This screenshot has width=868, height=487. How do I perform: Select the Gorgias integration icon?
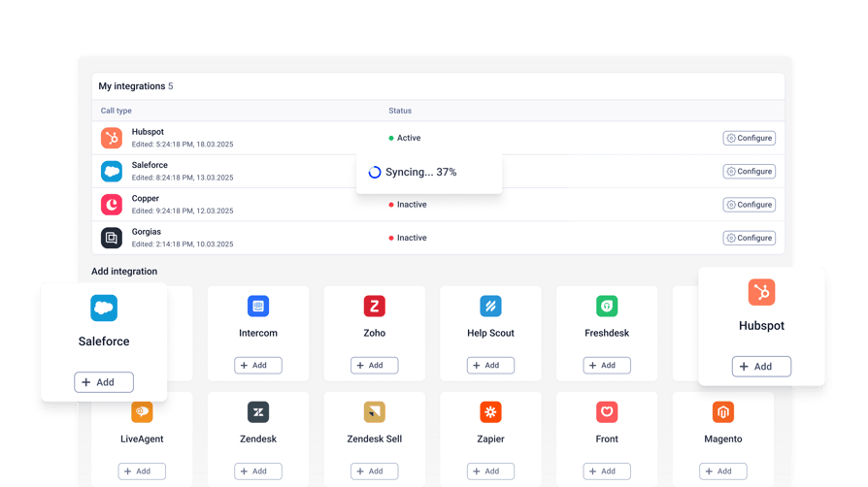(x=112, y=238)
